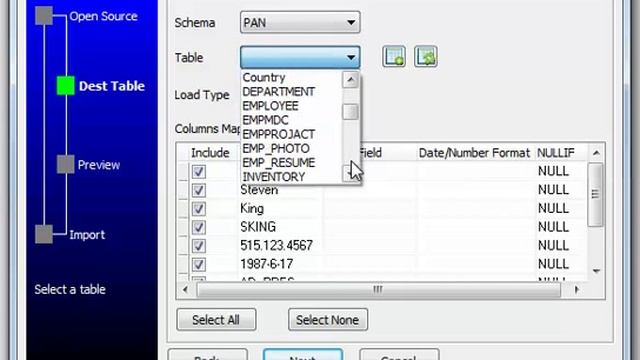The width and height of the screenshot is (640, 360).
Task: Select EMPPROJACT from the table list
Action: pos(279,134)
